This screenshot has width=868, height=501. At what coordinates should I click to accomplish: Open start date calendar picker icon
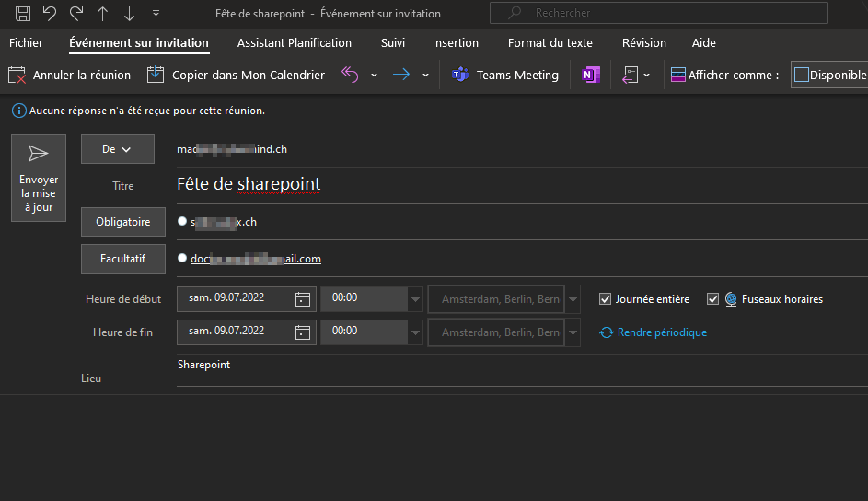(x=303, y=299)
